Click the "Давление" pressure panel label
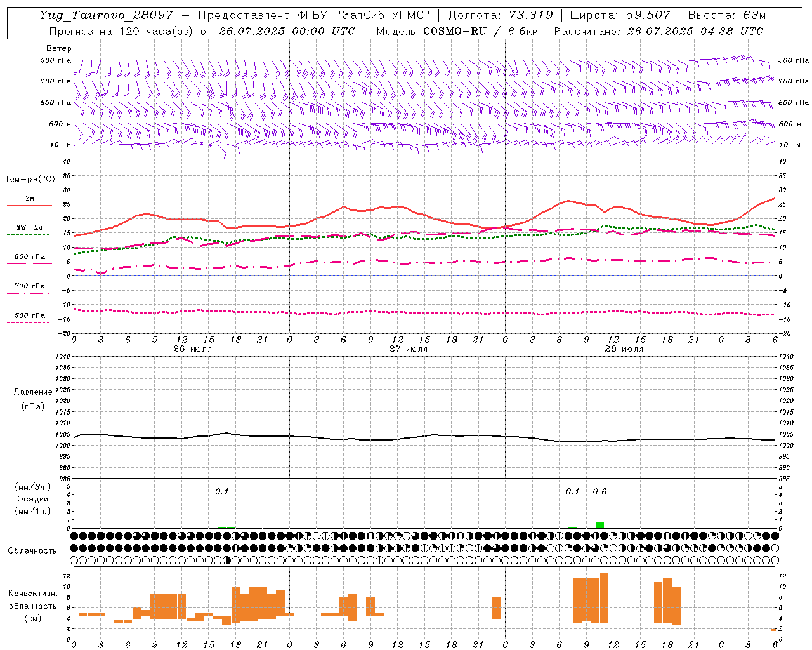This screenshot has height=650, width=812. (33, 392)
